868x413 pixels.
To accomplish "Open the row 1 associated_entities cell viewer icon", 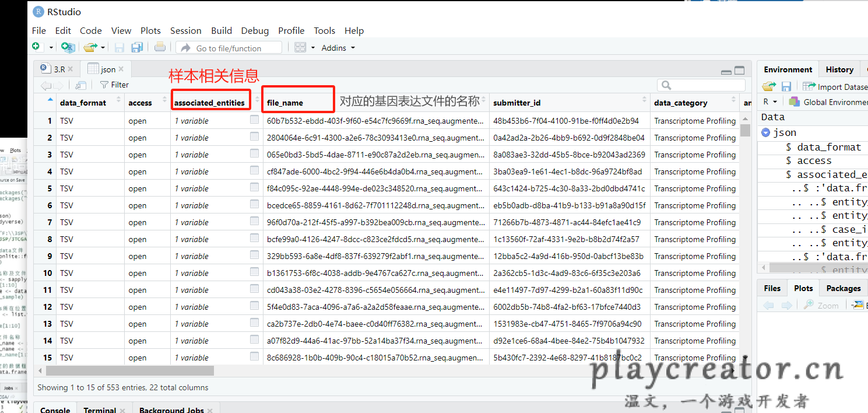I will click(254, 120).
